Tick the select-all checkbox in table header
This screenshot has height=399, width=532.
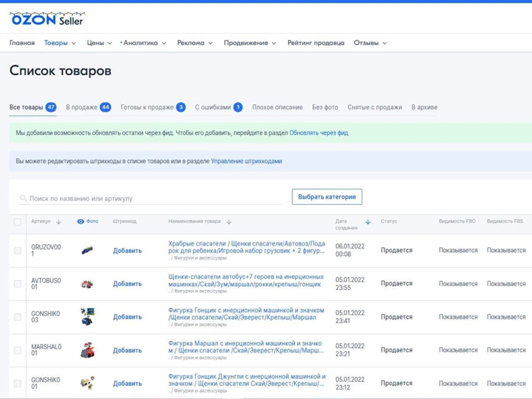click(x=18, y=222)
